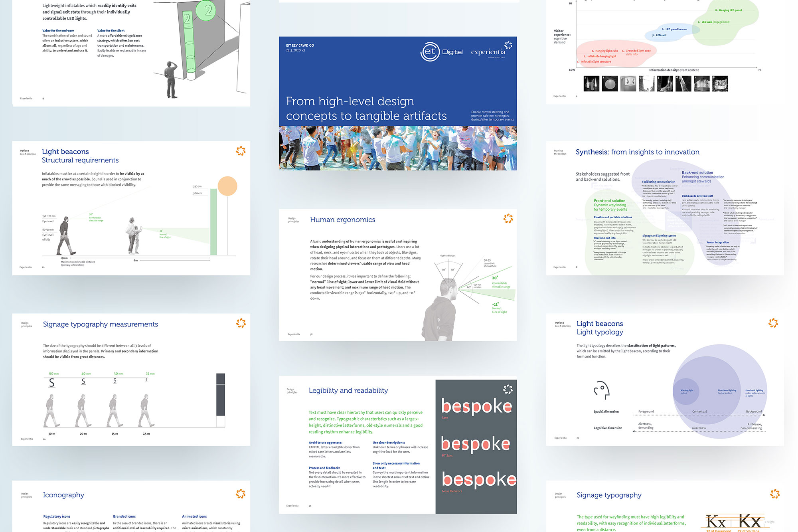Viewport: 798px width, 532px height.
Task: Open thumbnail 3 showing the restroom light cube
Action: 628,84
